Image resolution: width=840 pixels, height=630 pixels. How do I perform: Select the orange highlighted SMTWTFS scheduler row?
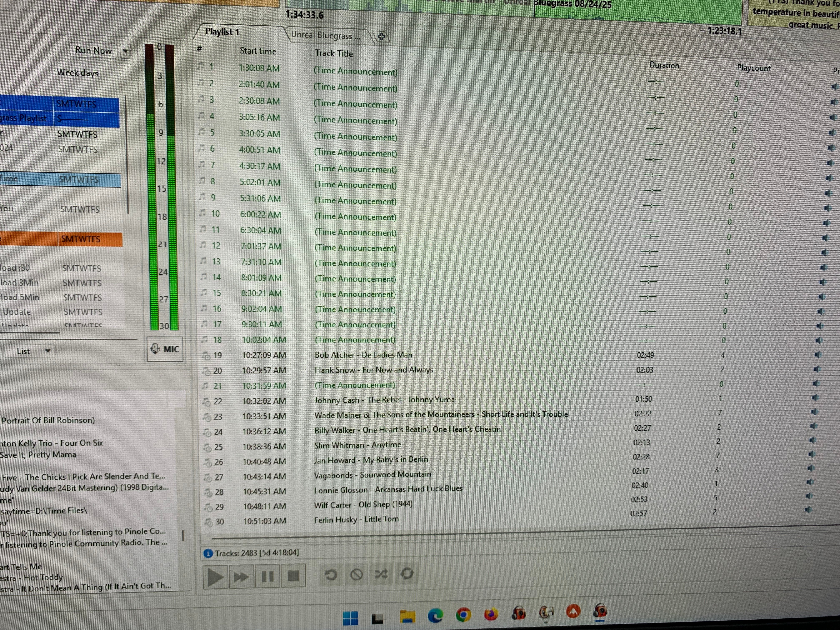61,239
